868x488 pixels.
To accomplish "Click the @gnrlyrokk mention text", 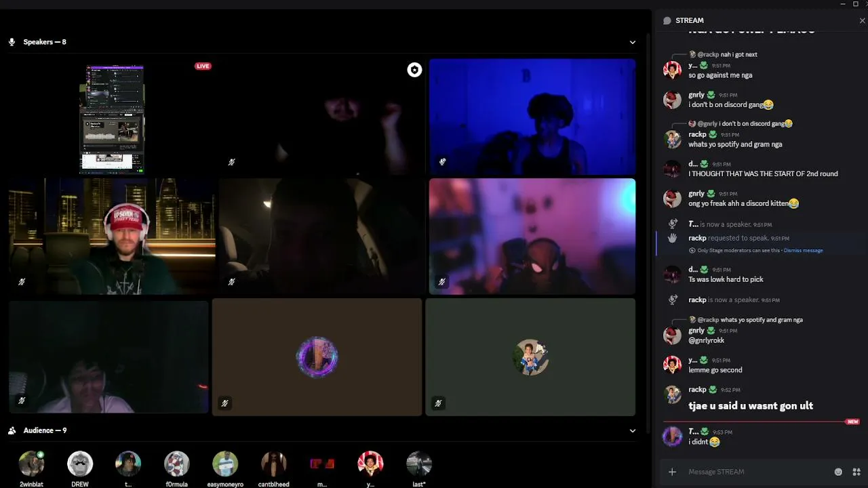I will [x=707, y=340].
